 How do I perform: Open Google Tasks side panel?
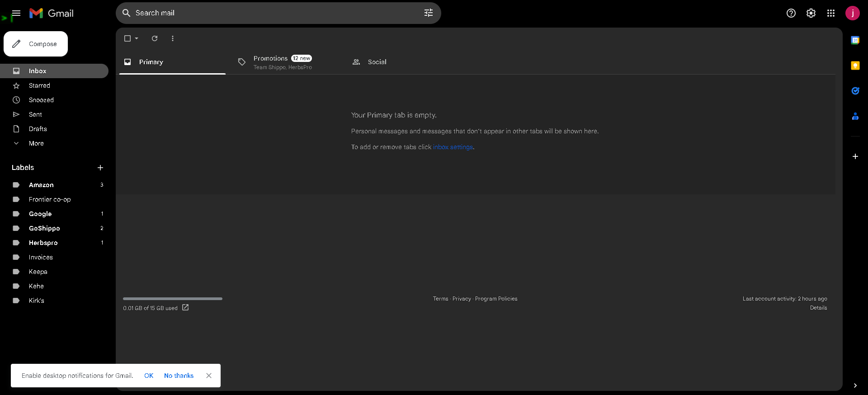point(855,91)
